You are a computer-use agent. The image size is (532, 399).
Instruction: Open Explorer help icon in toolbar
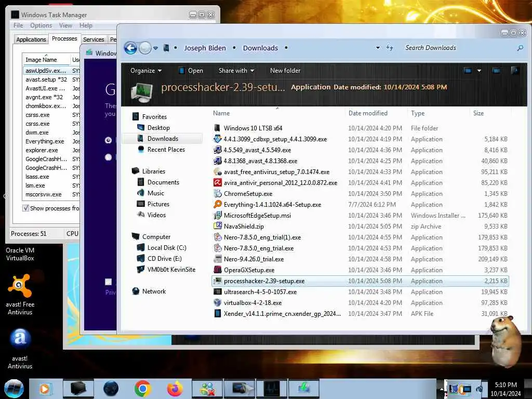pyautogui.click(x=515, y=70)
